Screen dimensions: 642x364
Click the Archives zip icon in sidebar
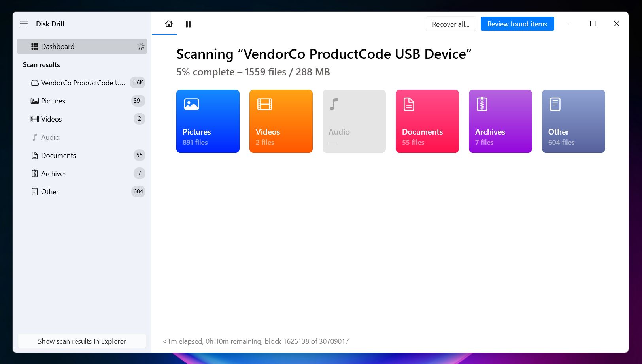(x=35, y=174)
